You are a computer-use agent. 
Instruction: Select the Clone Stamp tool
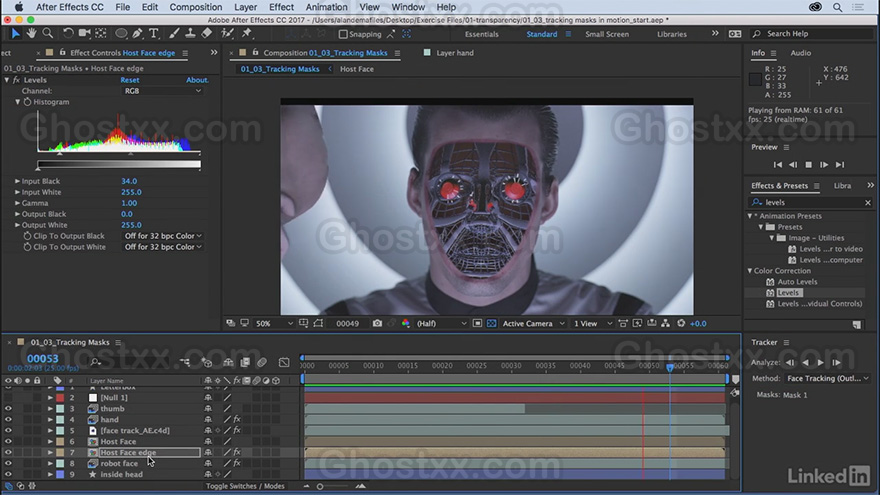[190, 34]
